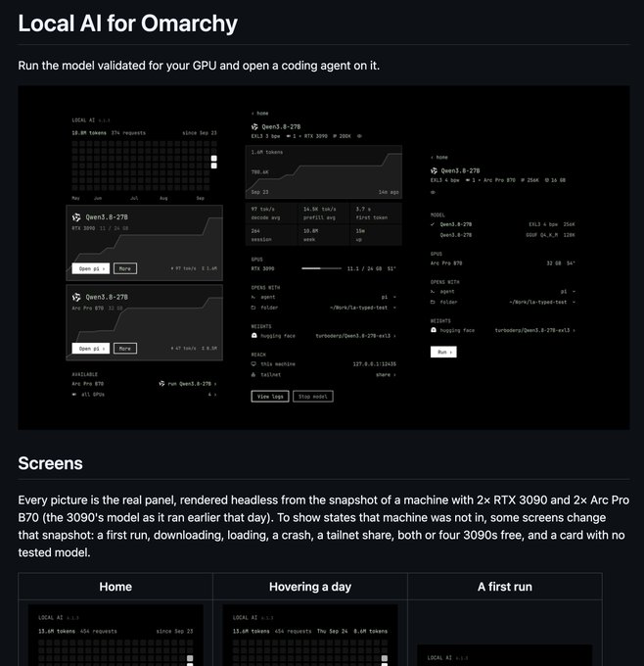Open the 'A first run' screen thumbnail
This screenshot has height=666, width=644.
pyautogui.click(x=505, y=655)
